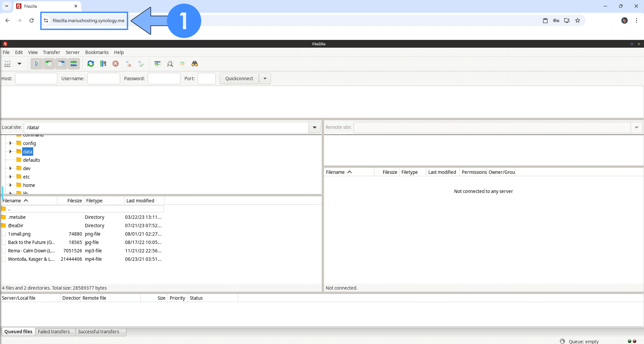This screenshot has height=344, width=644.
Task: Close the Filezilla browser tab
Action: click(76, 6)
